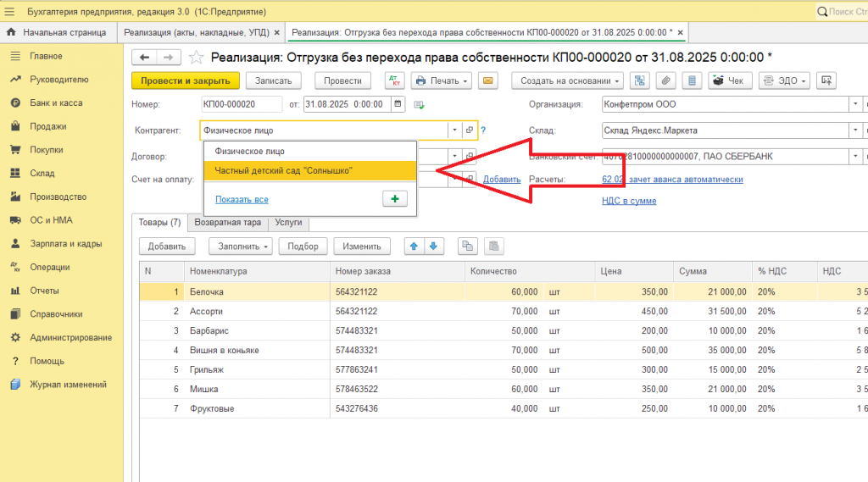Click the envelope email icon
This screenshot has height=482, width=868.
click(x=487, y=80)
